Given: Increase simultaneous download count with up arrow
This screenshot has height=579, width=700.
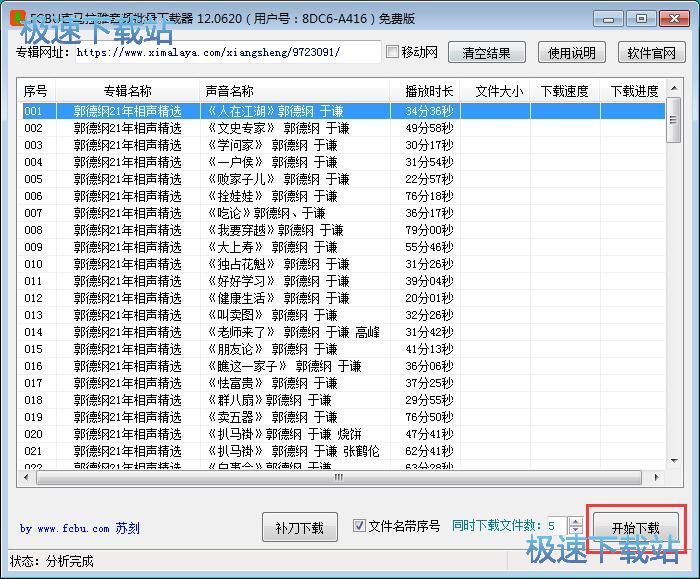Looking at the screenshot, I should click(x=575, y=521).
